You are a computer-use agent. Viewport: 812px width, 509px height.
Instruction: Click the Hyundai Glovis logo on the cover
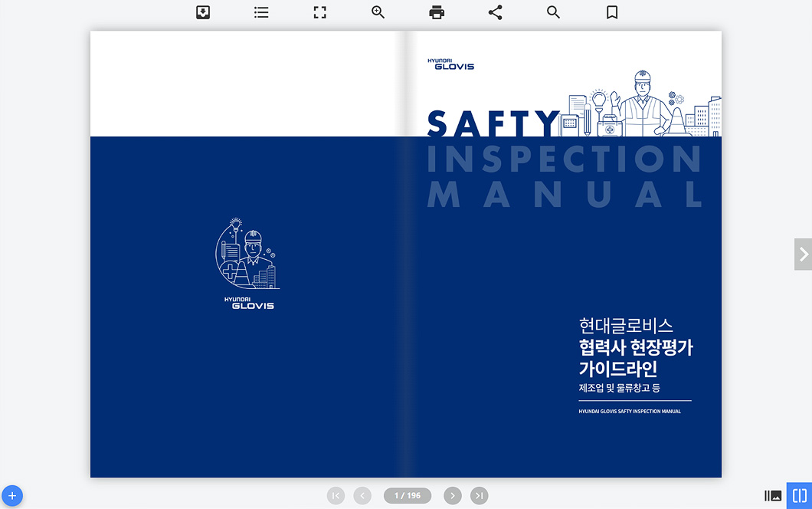(x=450, y=64)
